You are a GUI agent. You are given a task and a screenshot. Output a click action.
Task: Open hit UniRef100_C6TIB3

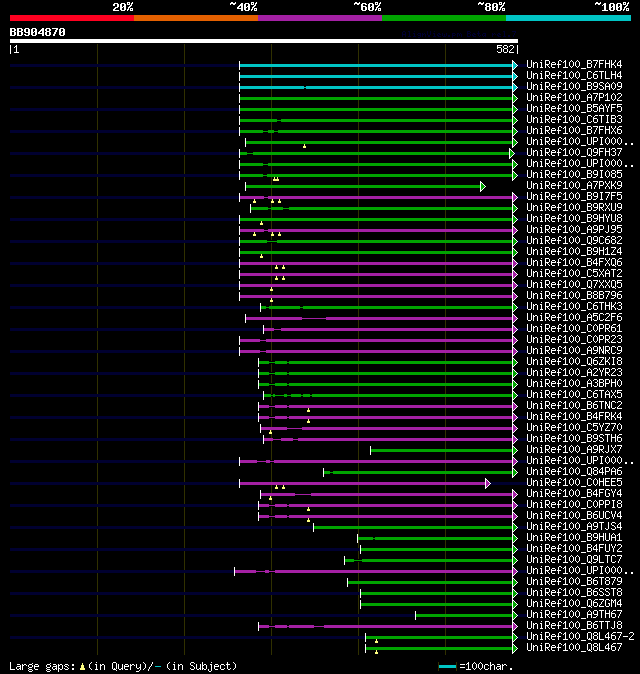(574, 119)
